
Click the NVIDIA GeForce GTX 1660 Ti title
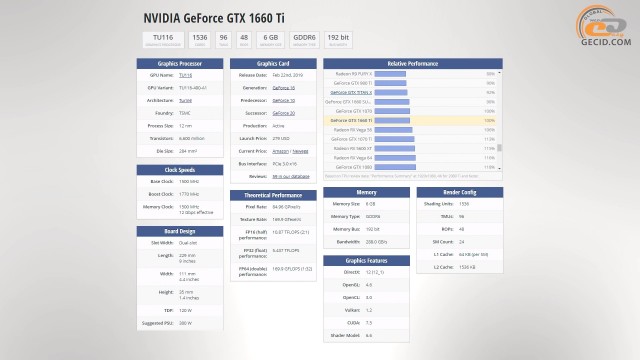[x=214, y=18]
